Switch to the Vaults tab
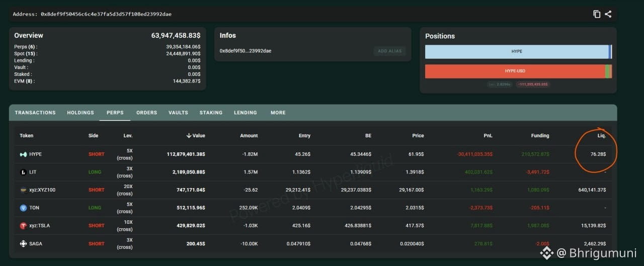644x266 pixels. (178, 113)
